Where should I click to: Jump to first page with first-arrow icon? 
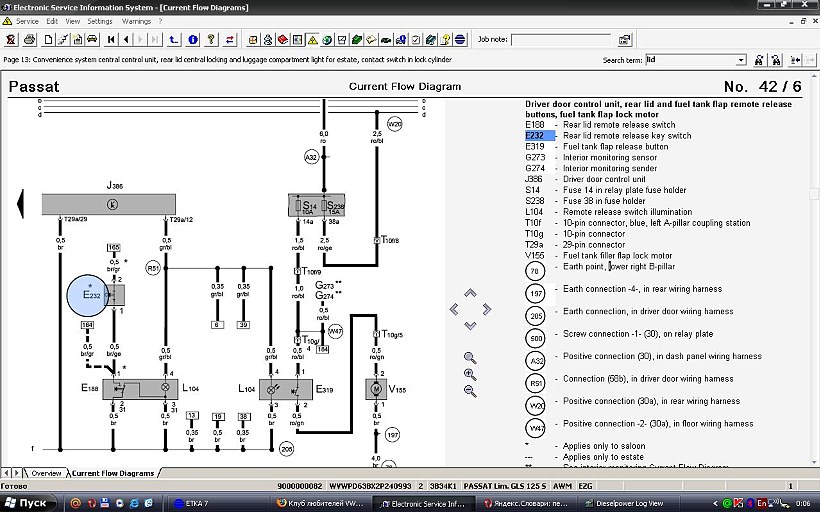tap(111, 39)
